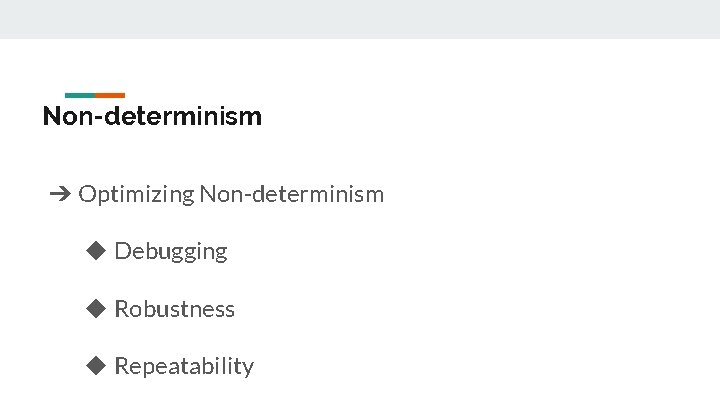Click Non-determinism in the arrow bullet line
The width and height of the screenshot is (720, 405).
(292, 194)
